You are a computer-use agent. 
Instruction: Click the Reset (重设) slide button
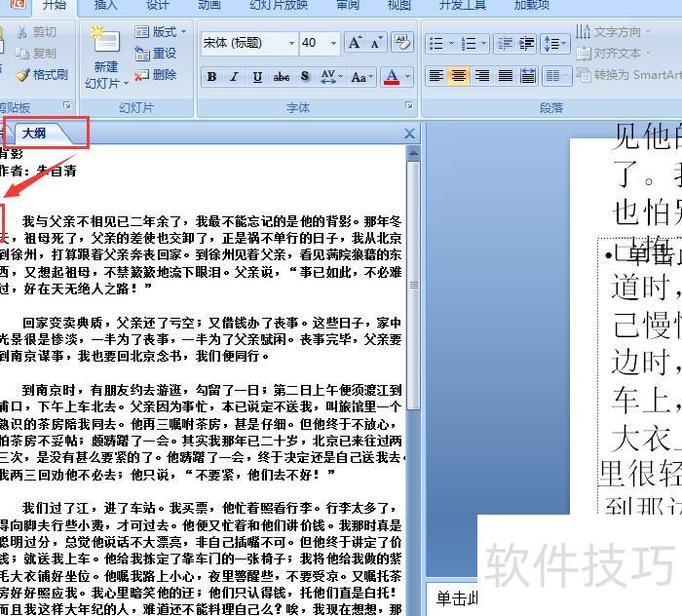click(x=156, y=53)
